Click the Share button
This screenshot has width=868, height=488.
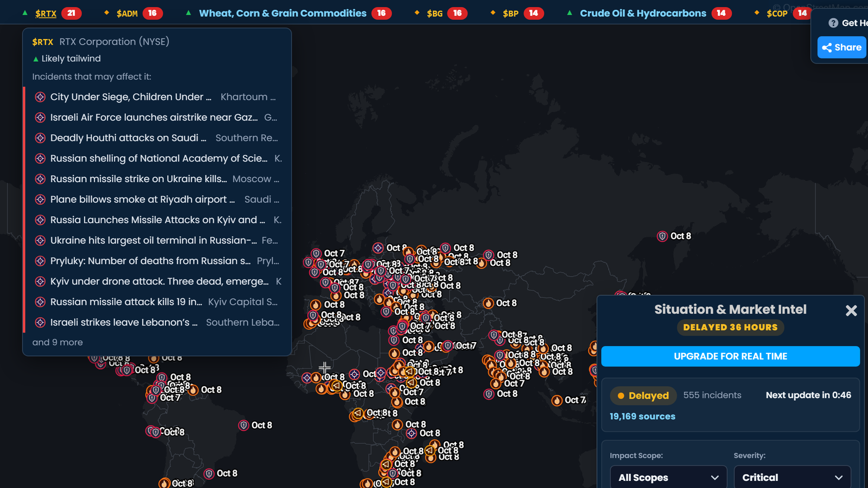(x=842, y=47)
